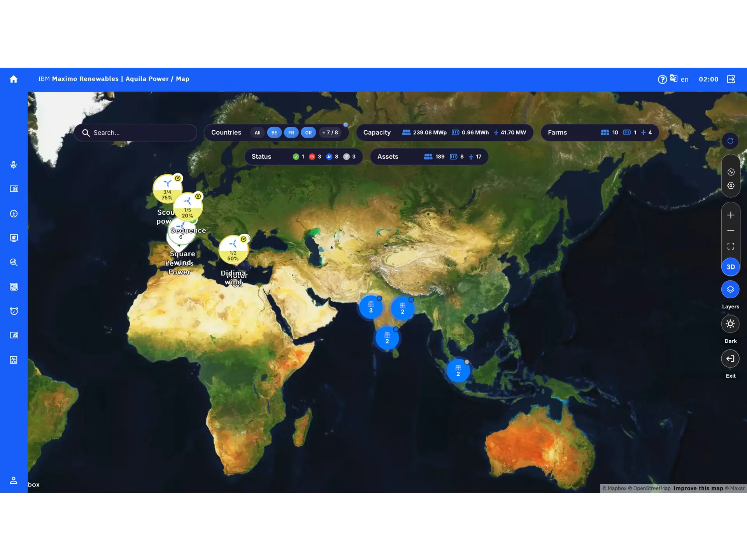Toggle the Dark map theme
The height and width of the screenshot is (560, 747).
[x=730, y=324]
